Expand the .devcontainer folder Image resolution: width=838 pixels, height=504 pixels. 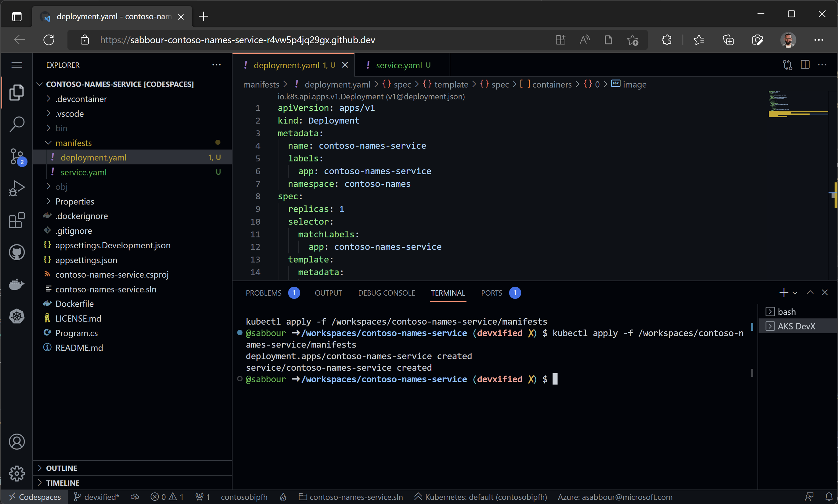[x=81, y=99]
